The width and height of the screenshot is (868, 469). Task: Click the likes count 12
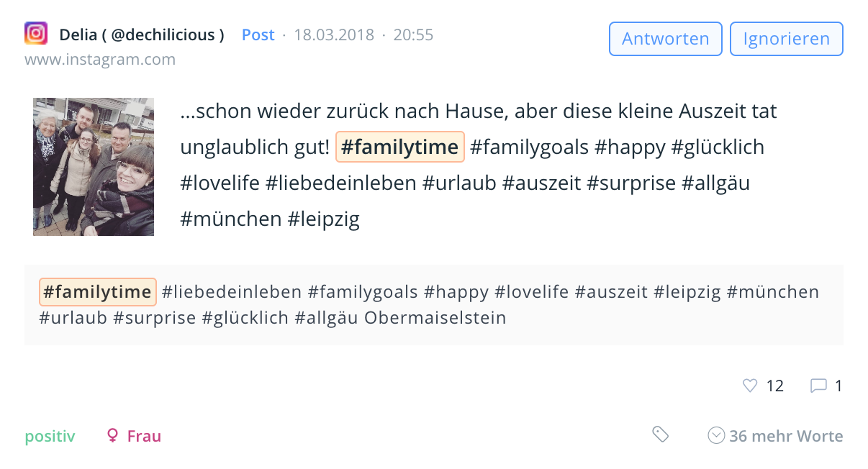pos(774,386)
